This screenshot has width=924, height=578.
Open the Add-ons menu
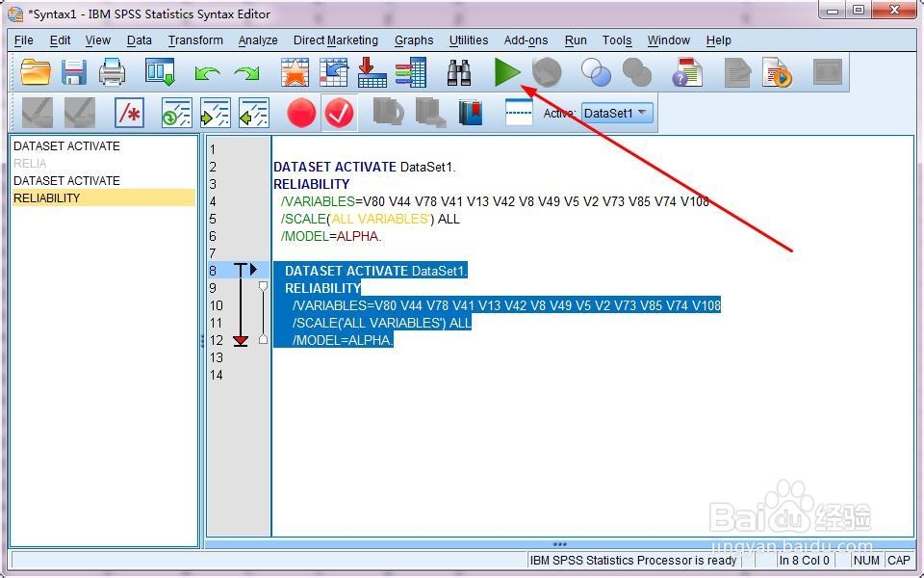coord(526,40)
